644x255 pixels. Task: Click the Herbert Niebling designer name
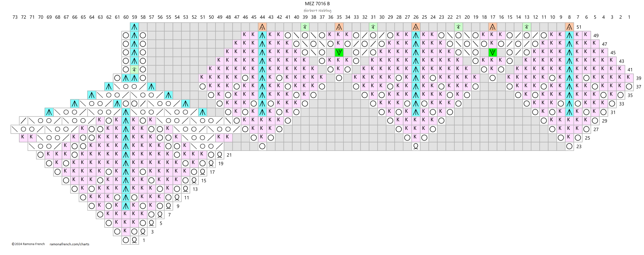pyautogui.click(x=317, y=10)
